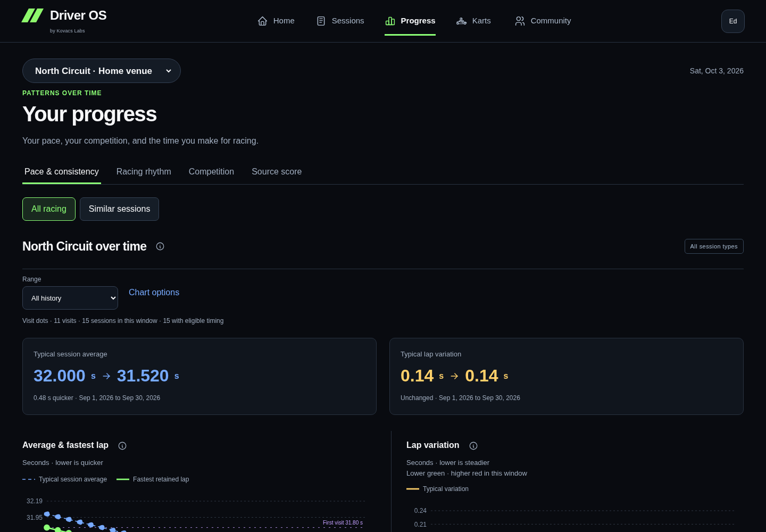Click the first blue data point on the average chart

pyautogui.click(x=47, y=514)
